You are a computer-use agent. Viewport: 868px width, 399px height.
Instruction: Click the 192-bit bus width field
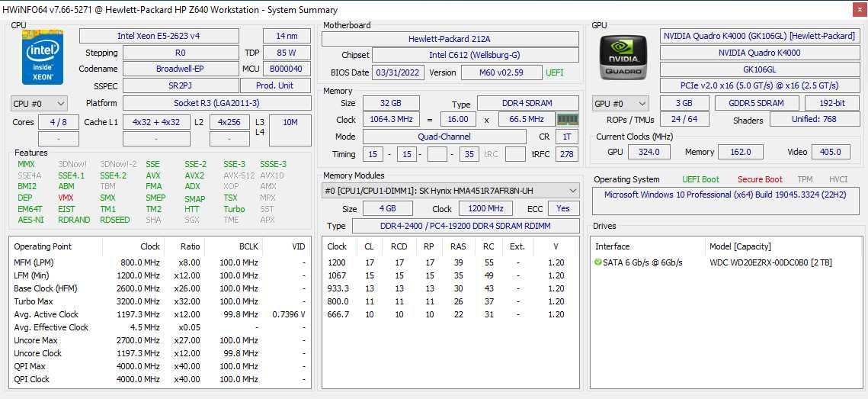click(x=833, y=103)
